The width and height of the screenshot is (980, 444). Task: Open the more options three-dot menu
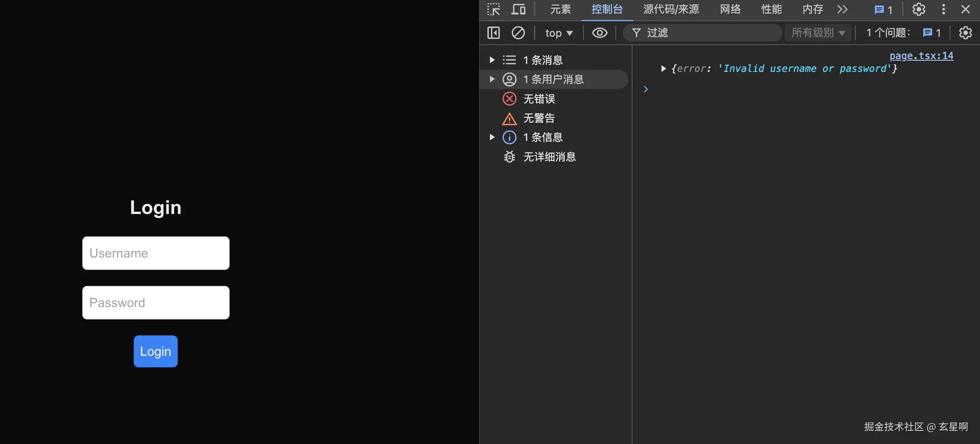(x=943, y=9)
